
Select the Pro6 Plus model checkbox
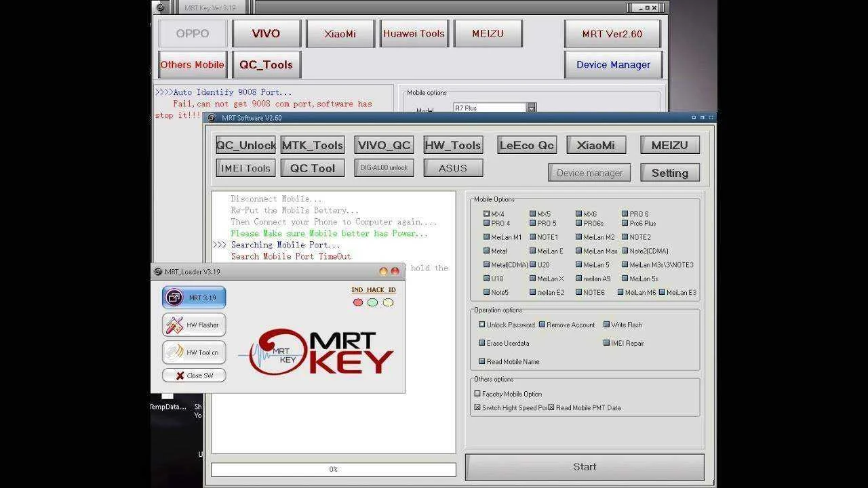[625, 224]
